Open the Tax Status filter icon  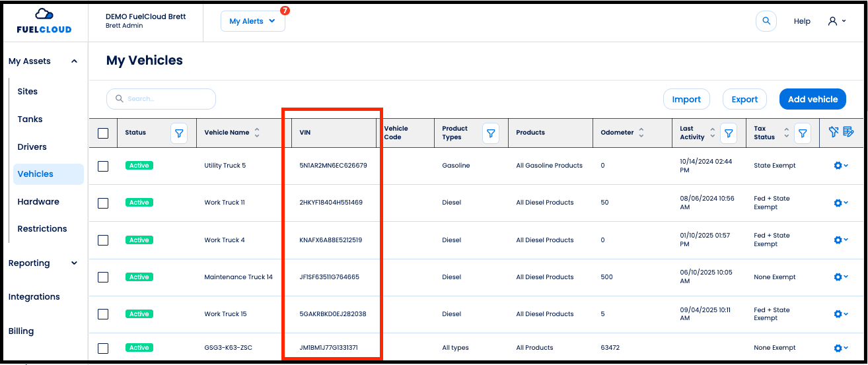pyautogui.click(x=802, y=133)
